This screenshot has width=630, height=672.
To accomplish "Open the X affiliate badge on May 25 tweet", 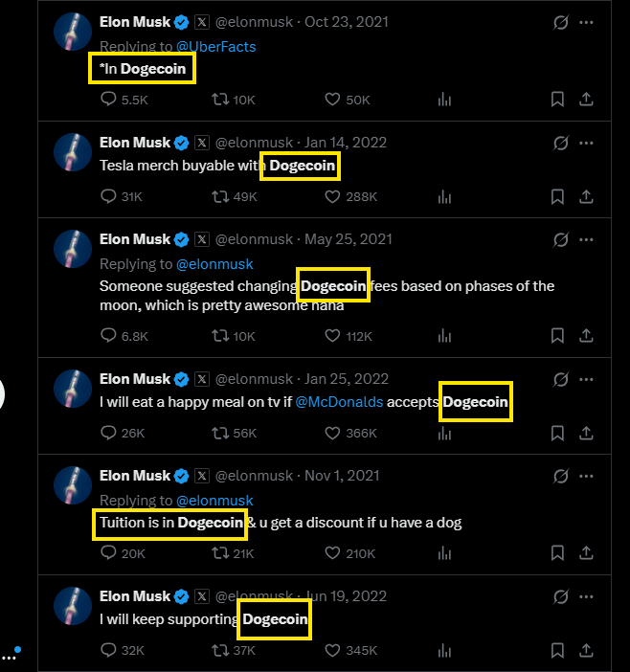I will (202, 239).
